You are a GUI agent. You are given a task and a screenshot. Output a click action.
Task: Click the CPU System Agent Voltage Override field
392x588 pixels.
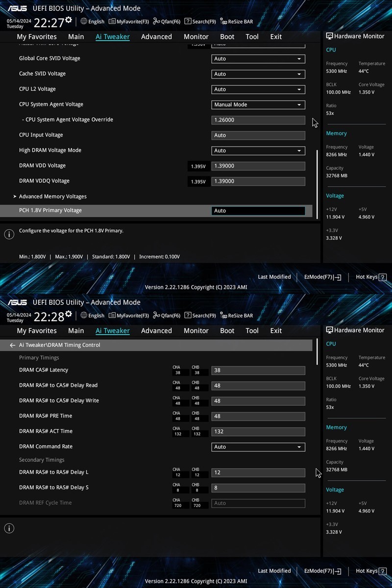pos(258,120)
